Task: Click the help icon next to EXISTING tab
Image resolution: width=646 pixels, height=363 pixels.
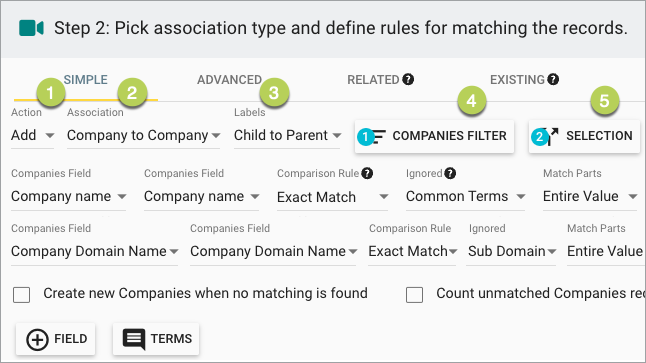Action: pos(553,79)
